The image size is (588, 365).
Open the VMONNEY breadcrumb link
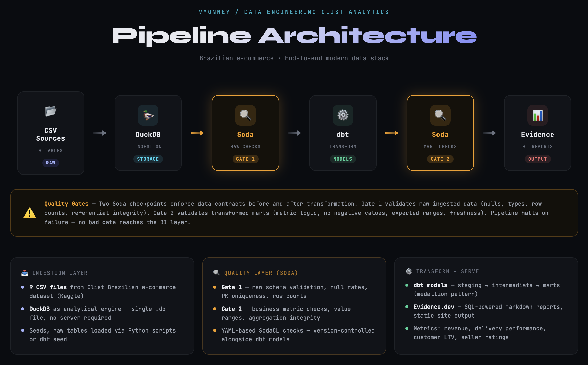[x=214, y=11]
